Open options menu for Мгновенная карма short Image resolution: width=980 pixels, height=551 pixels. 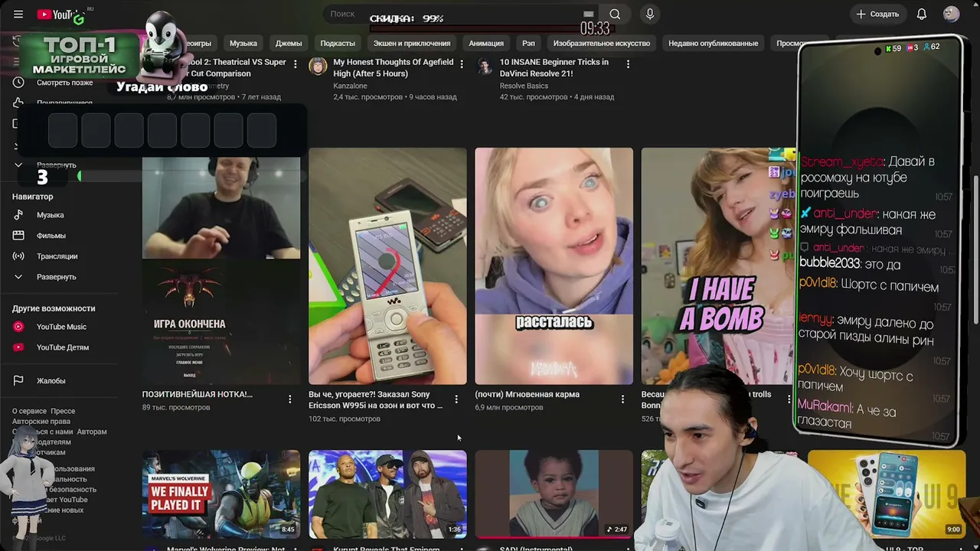tap(622, 399)
